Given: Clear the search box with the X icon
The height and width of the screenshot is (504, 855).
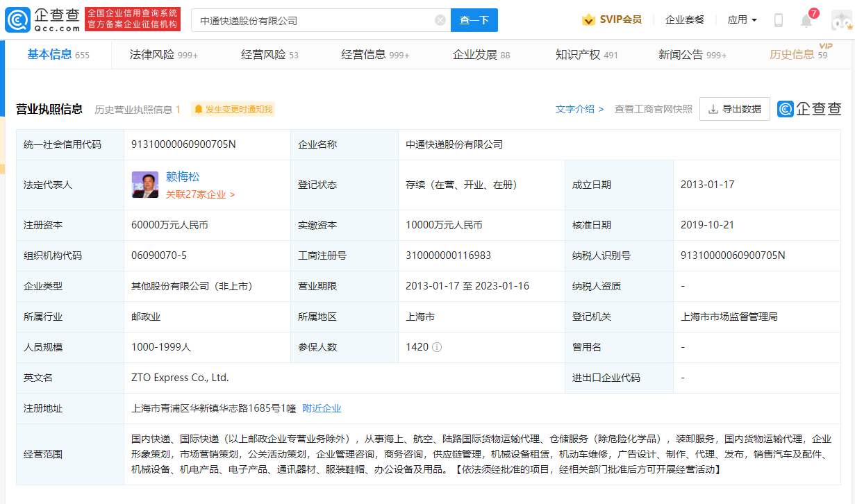Looking at the screenshot, I should coord(440,20).
